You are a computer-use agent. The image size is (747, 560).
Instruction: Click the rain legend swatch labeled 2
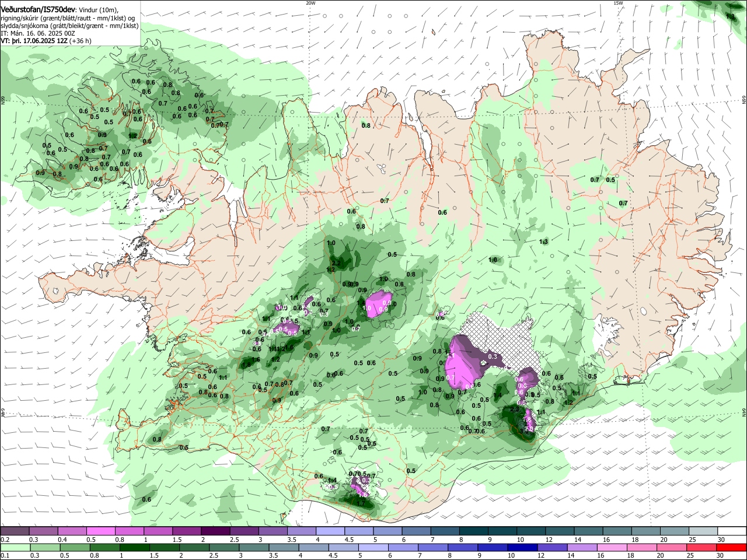pyautogui.click(x=194, y=547)
